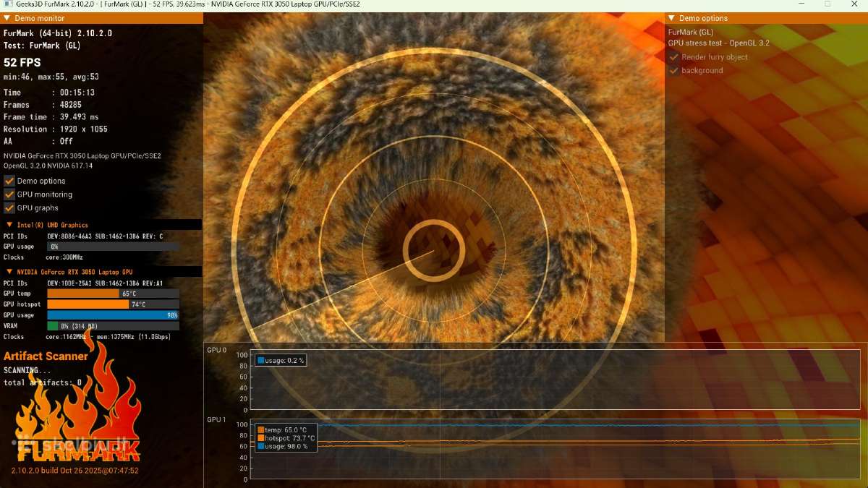The image size is (868, 488).
Task: Collapse the Intel(R) UHD Graphics section
Action: click(x=9, y=225)
